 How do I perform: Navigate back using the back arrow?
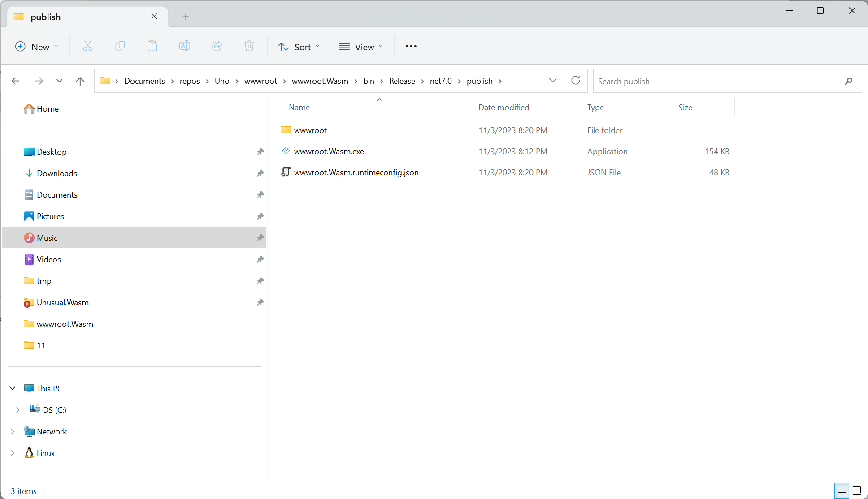tap(16, 81)
